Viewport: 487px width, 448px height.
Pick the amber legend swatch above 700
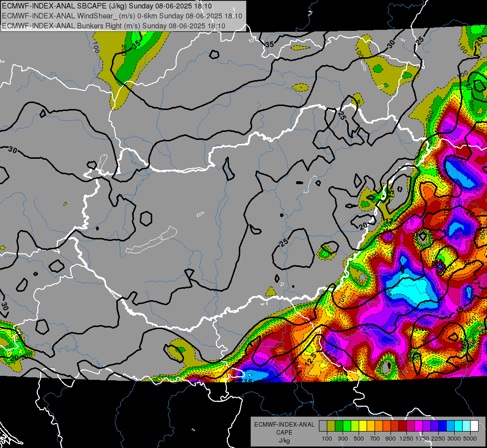pos(371,426)
